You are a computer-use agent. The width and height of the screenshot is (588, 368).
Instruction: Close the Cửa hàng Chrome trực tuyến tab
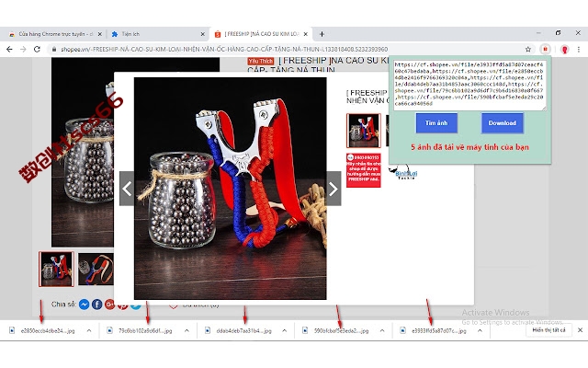[100, 34]
